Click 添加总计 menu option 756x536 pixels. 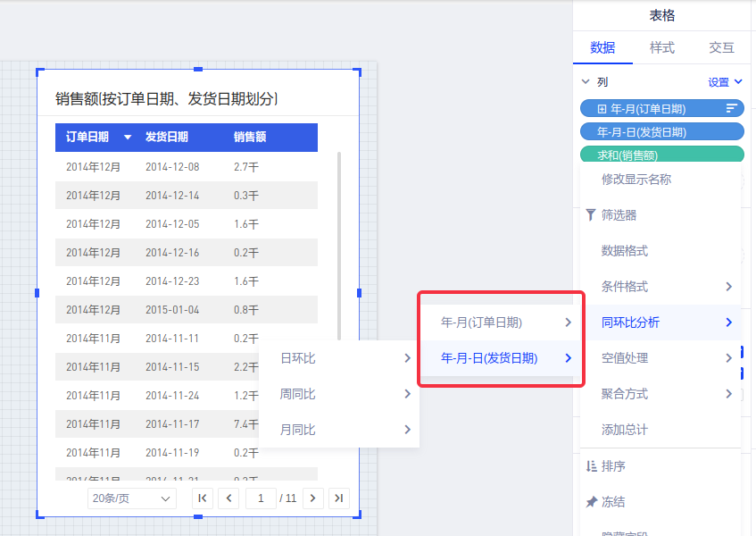coord(625,430)
